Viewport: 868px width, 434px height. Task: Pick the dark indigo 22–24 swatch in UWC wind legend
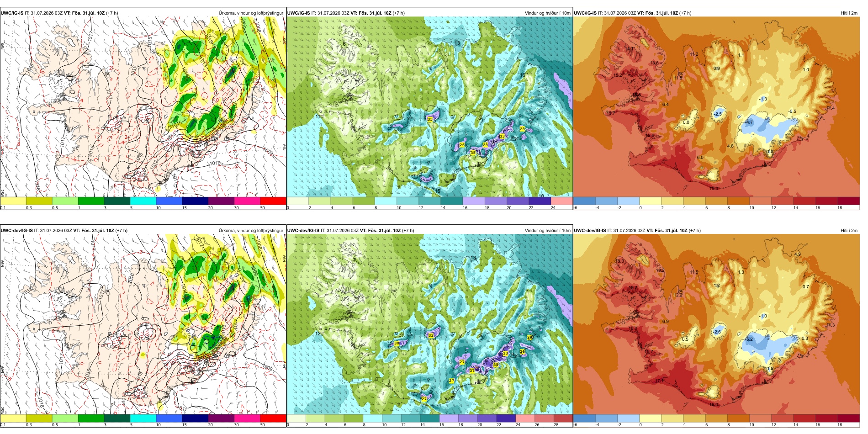tap(540, 201)
